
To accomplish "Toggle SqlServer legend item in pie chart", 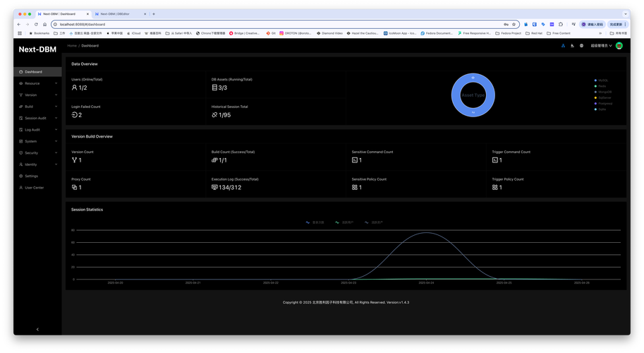I will pos(600,97).
